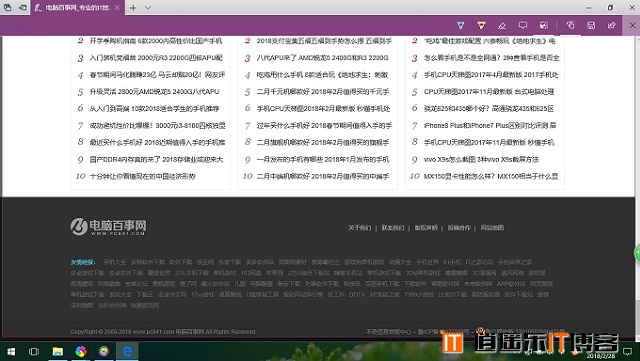Click the XP系统之家 friend link
Image resolution: width=640 pixels, height=361 pixels.
(384, 294)
